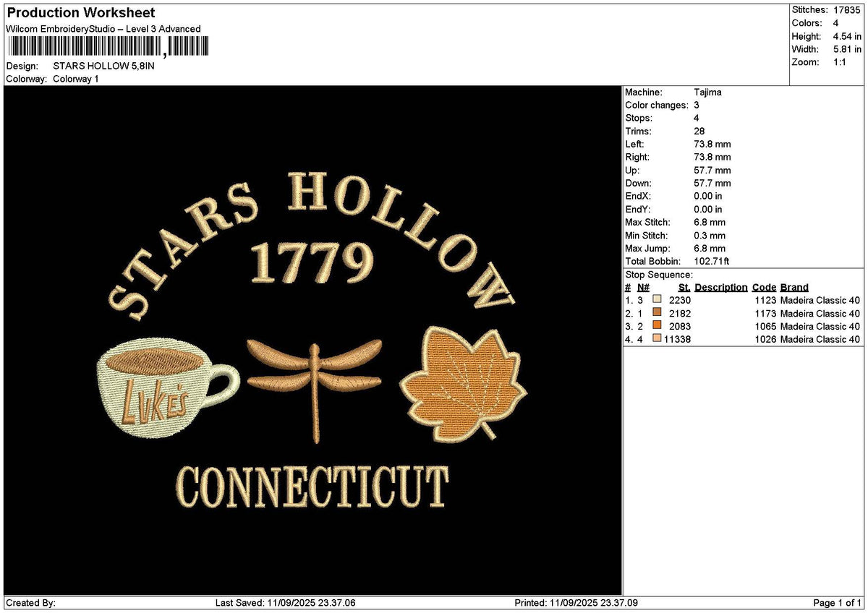Select design name STARS HOLLOW 5,8IN
Screen dimensions: 868x613
click(103, 66)
